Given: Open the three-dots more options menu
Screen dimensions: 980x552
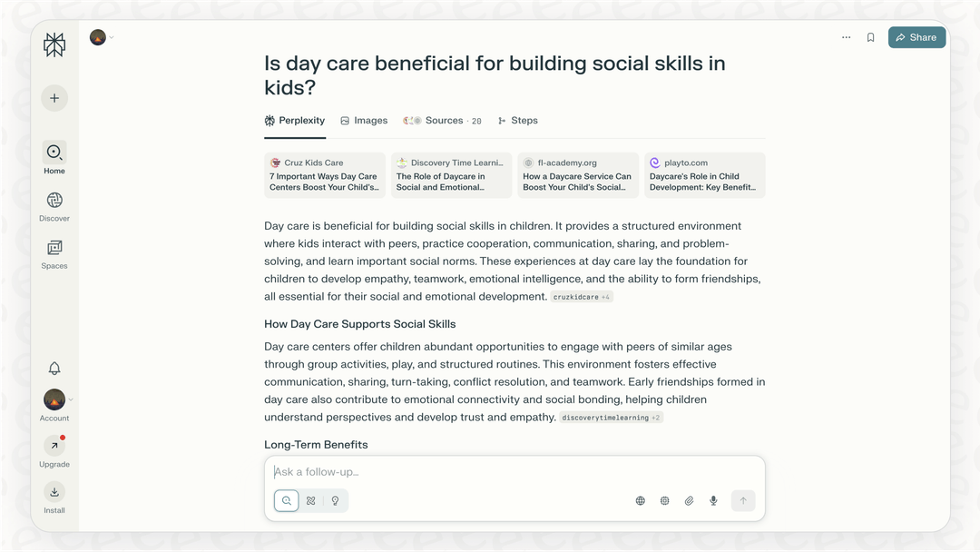Looking at the screenshot, I should pos(846,37).
